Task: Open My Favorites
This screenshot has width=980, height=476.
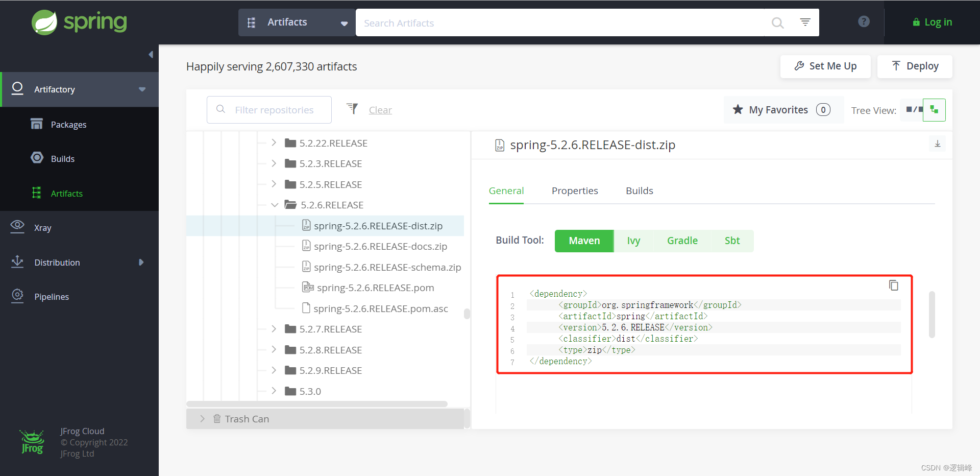Action: [783, 110]
